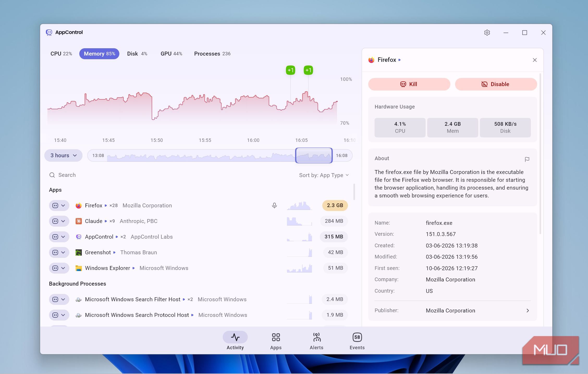Click the microphone icon in Firefox row
The width and height of the screenshot is (588, 374).
(x=274, y=206)
